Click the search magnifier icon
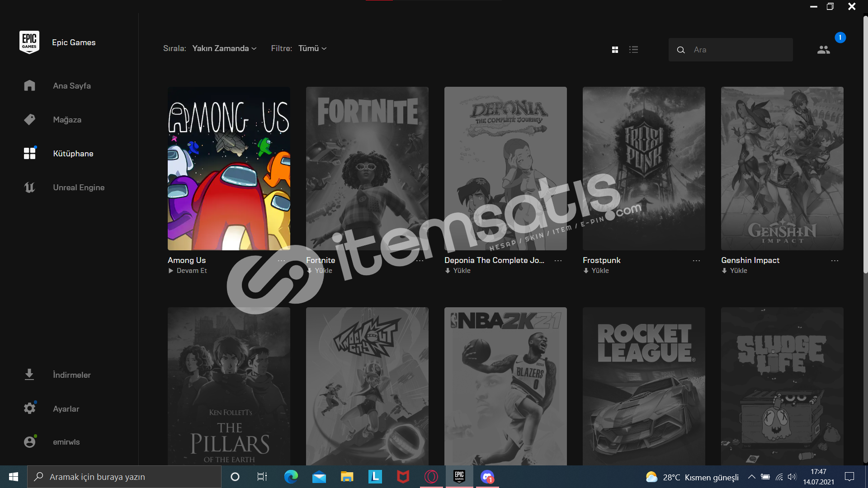868x488 pixels. (x=681, y=50)
